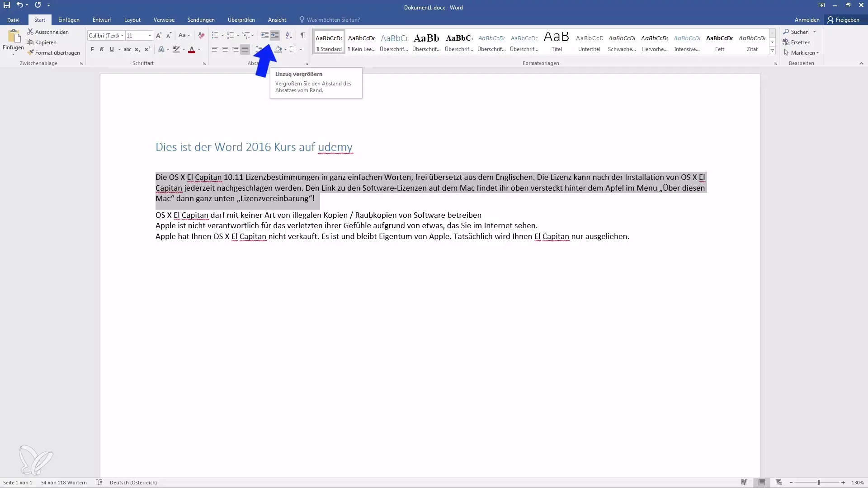Switch to Web Layout view icon
The height and width of the screenshot is (488, 868).
pos(778,483)
